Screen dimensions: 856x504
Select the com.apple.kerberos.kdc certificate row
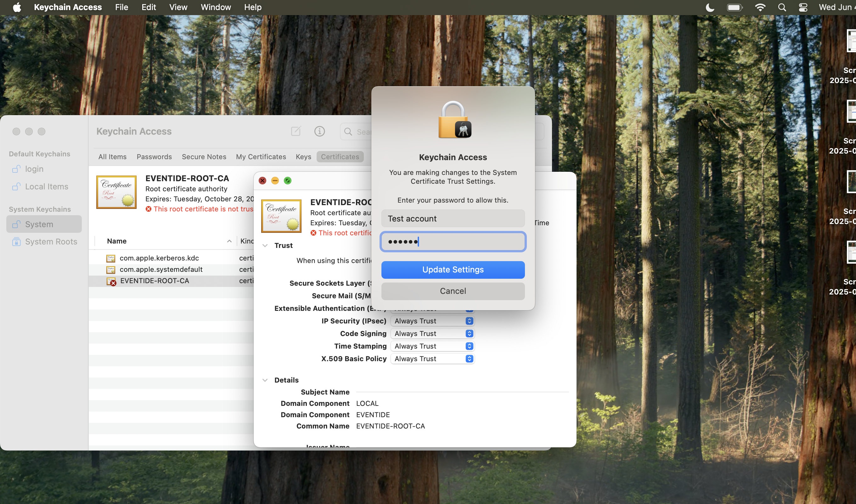point(159,258)
